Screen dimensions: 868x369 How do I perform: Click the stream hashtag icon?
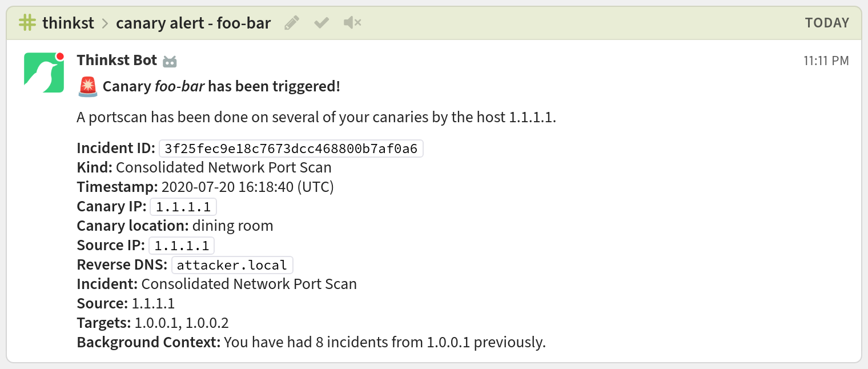pyautogui.click(x=27, y=23)
